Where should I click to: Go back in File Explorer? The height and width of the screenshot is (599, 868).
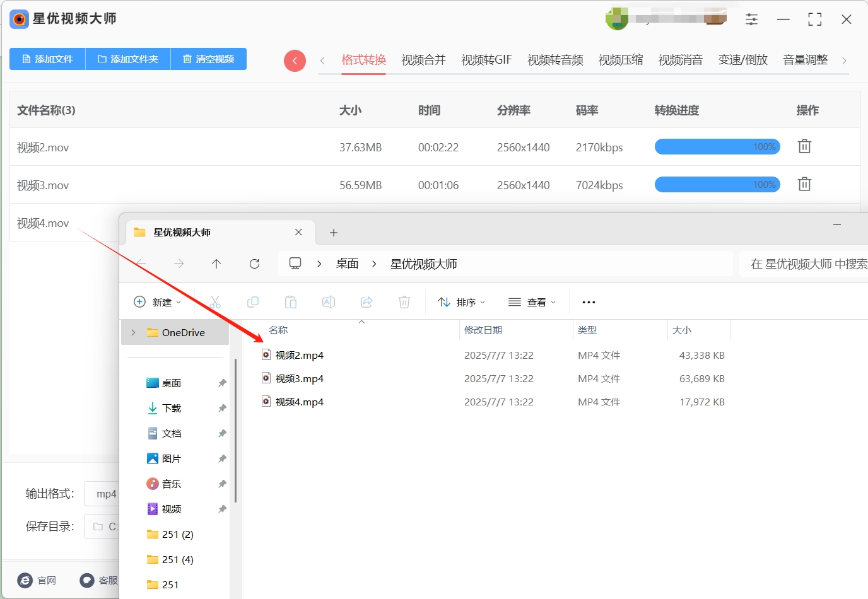pyautogui.click(x=141, y=264)
